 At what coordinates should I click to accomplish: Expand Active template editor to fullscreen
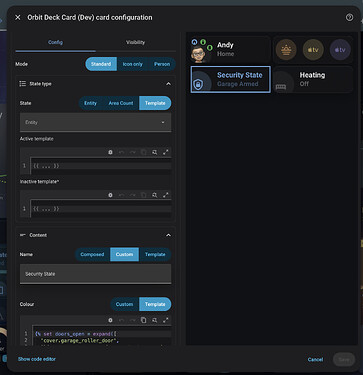[166, 152]
